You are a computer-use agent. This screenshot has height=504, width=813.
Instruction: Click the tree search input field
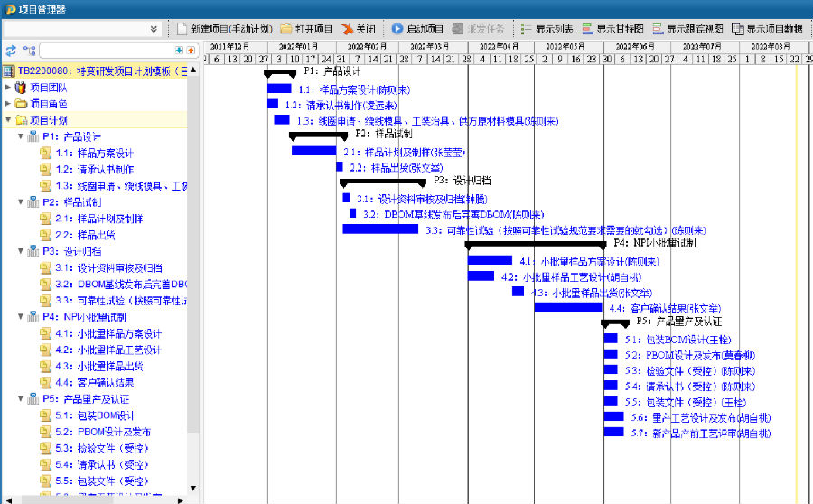(x=107, y=51)
